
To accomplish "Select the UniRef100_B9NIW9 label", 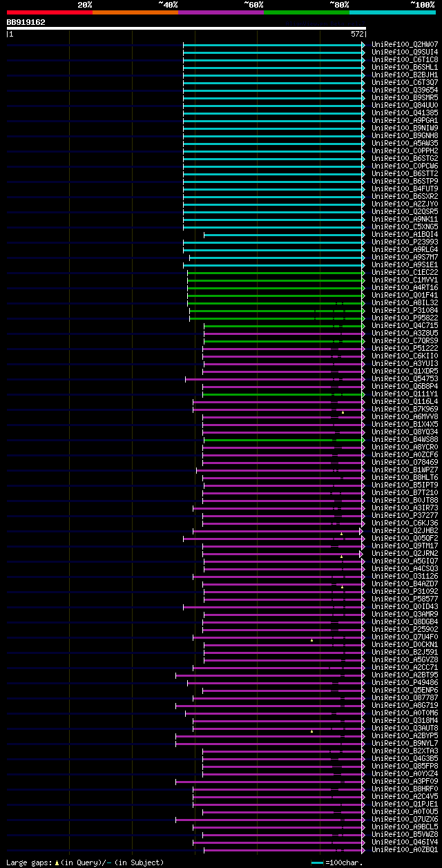I will (405, 128).
